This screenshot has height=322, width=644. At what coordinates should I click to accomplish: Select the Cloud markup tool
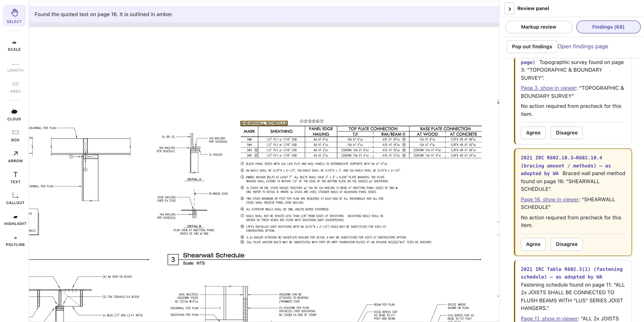click(x=14, y=115)
